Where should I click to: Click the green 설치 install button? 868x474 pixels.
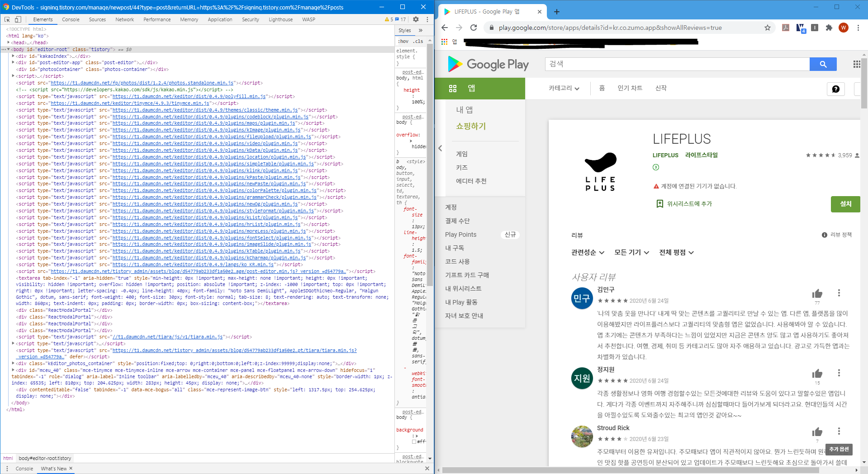coord(845,204)
